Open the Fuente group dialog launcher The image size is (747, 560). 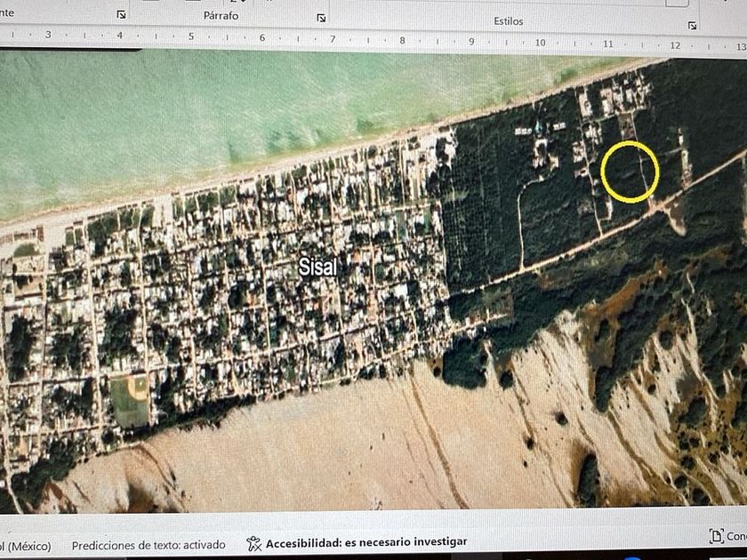point(121,15)
